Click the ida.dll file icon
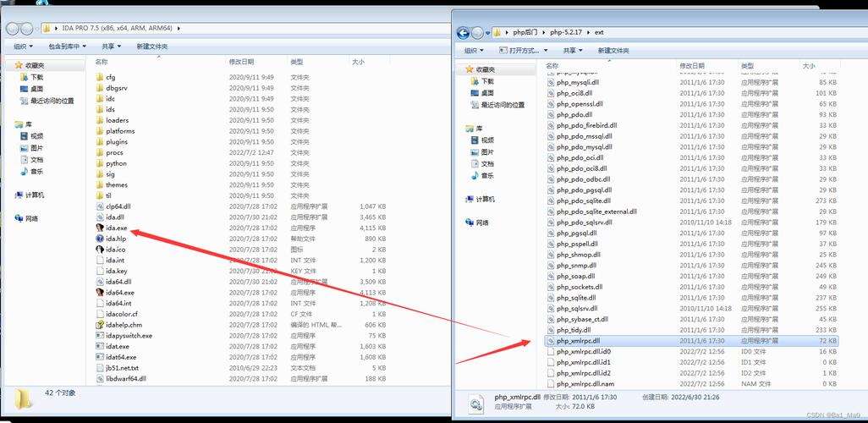The height and width of the screenshot is (423, 868). 100,217
